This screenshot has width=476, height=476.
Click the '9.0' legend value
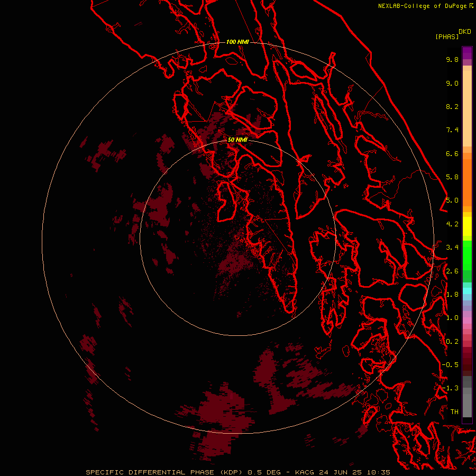pyautogui.click(x=452, y=83)
